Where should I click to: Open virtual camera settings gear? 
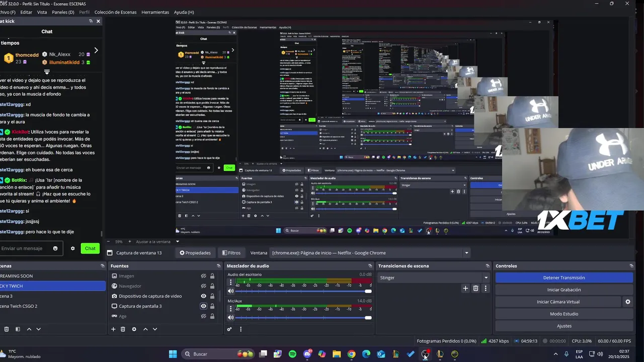(x=627, y=302)
